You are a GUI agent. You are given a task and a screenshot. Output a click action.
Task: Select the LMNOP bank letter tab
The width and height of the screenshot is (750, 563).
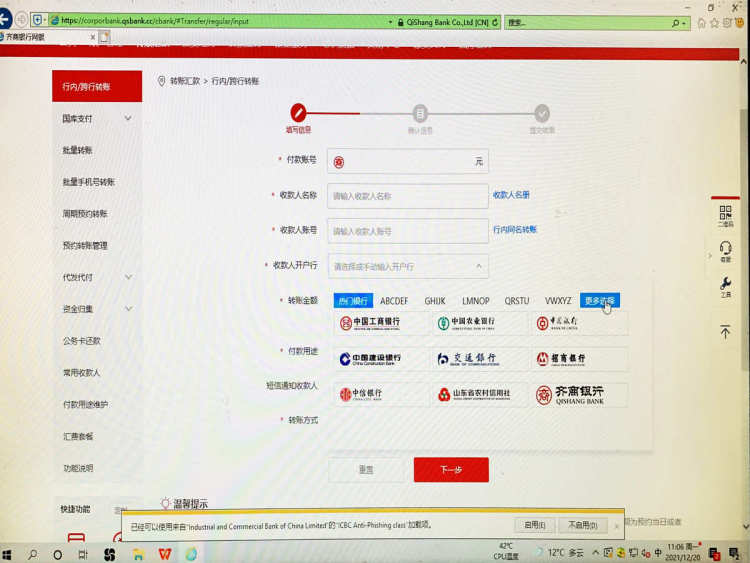pyautogui.click(x=475, y=301)
